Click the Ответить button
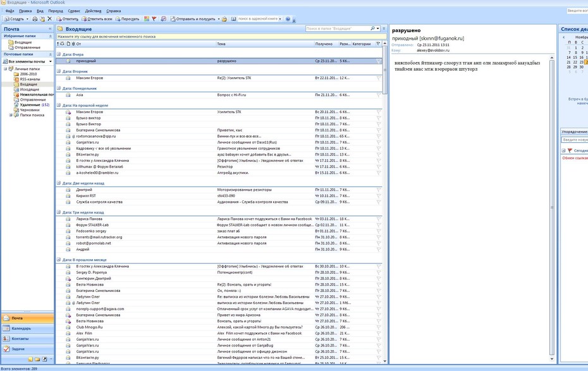 coord(67,19)
